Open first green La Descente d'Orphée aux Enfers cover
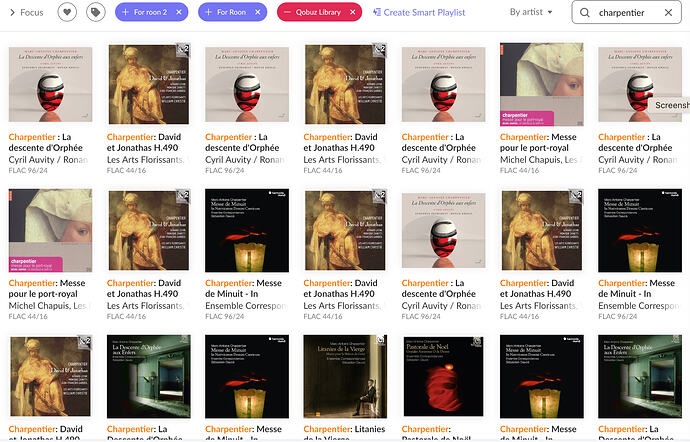The image size is (690, 442). pyautogui.click(x=149, y=376)
